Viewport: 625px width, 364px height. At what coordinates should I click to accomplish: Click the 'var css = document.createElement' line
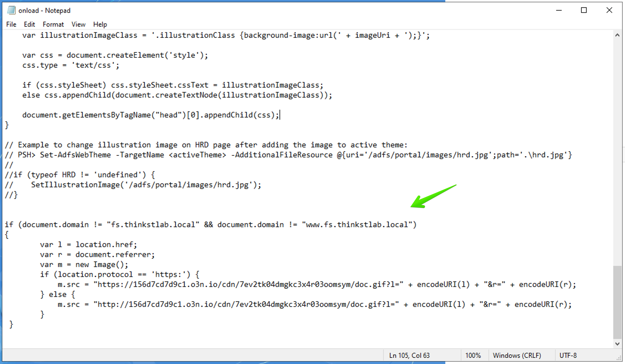115,55
